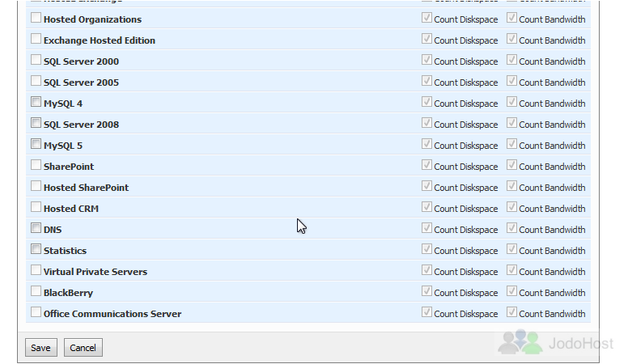
Task: Click the Virtual Private Servers label
Action: [x=95, y=272]
